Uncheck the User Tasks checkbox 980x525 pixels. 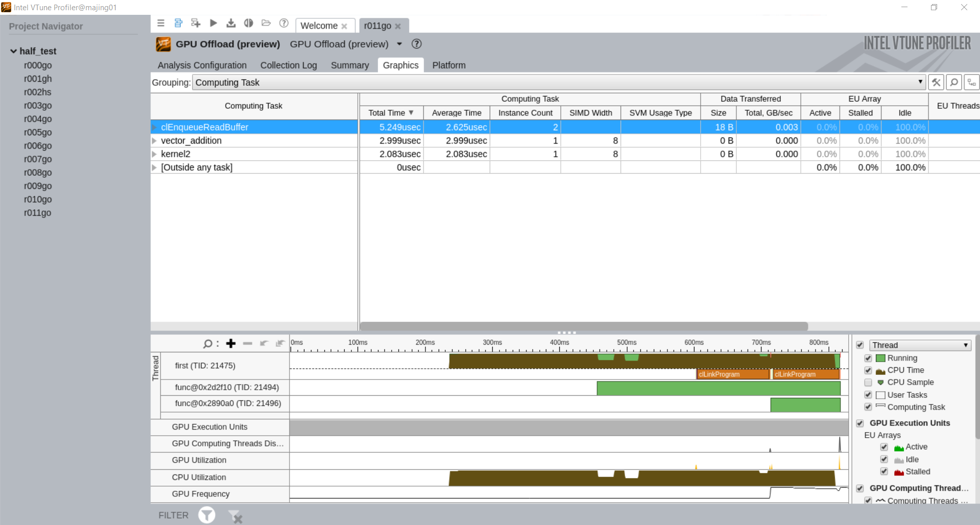[x=868, y=395]
